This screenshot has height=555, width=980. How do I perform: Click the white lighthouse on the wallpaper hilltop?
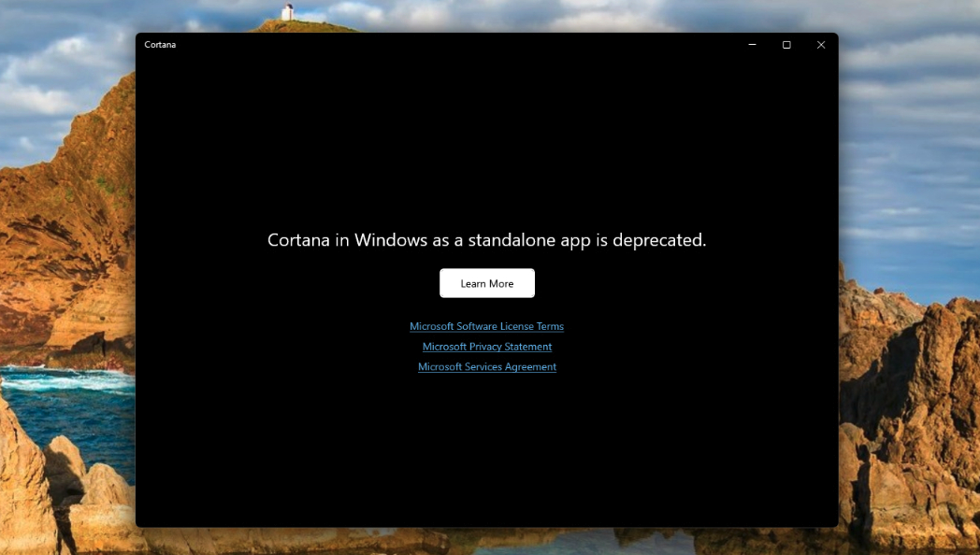pos(288,12)
